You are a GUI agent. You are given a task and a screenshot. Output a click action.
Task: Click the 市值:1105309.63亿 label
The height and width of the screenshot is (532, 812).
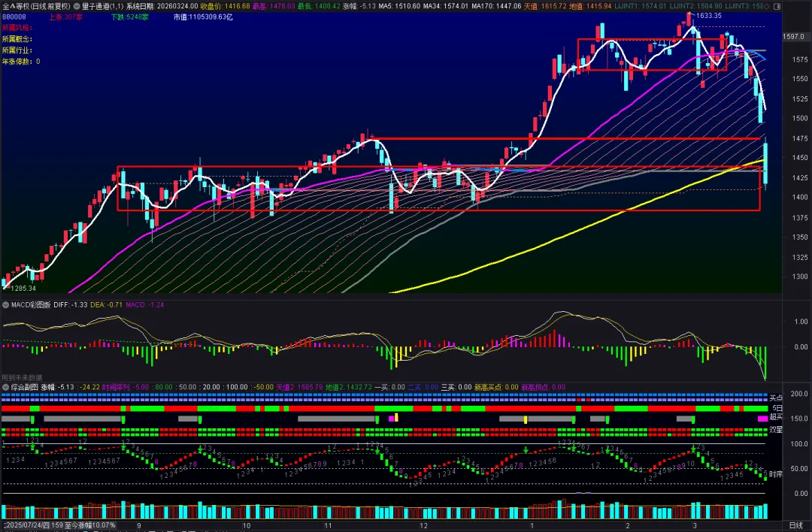click(x=203, y=17)
